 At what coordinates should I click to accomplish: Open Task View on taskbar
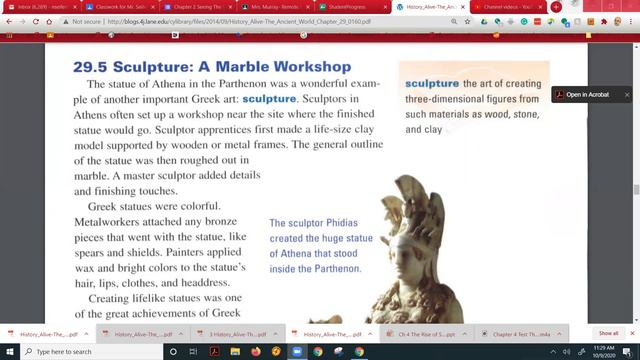click(193, 351)
